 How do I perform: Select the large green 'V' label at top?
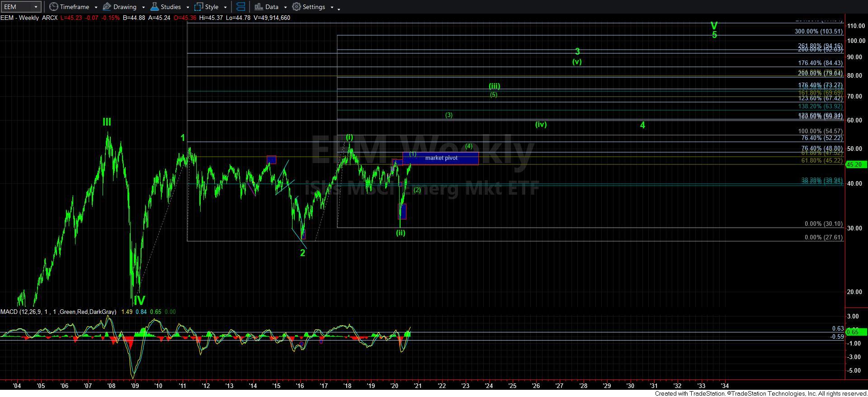[714, 26]
